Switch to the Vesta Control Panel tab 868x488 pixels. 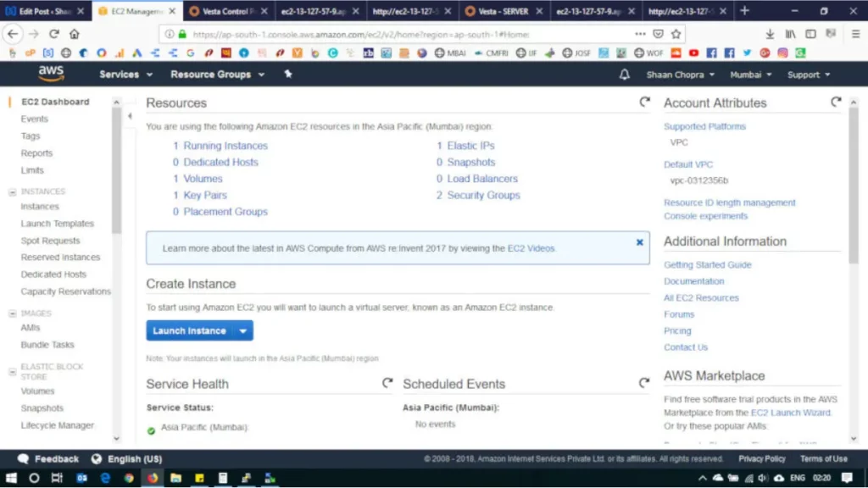227,11
